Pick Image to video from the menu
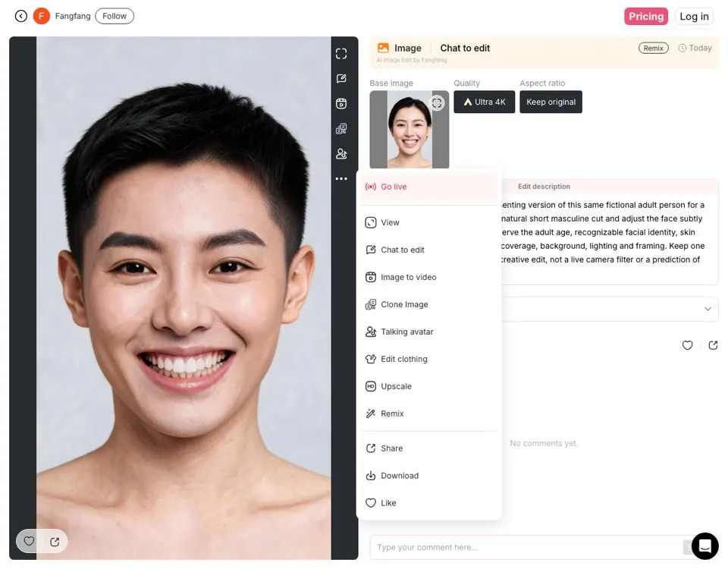The width and height of the screenshot is (728, 569). [429, 278]
